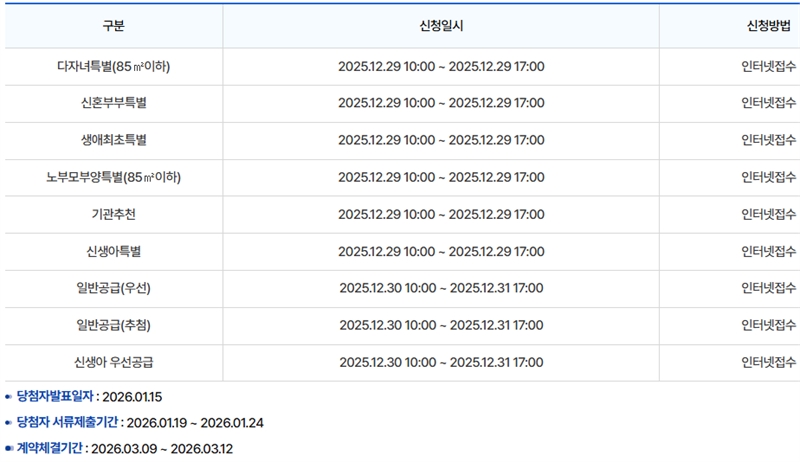Click the 일반공급(추첨) row label
The image size is (800, 462).
pos(114,325)
